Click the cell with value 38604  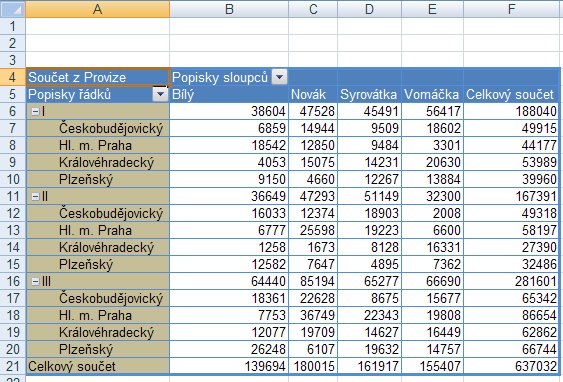pyautogui.click(x=229, y=111)
